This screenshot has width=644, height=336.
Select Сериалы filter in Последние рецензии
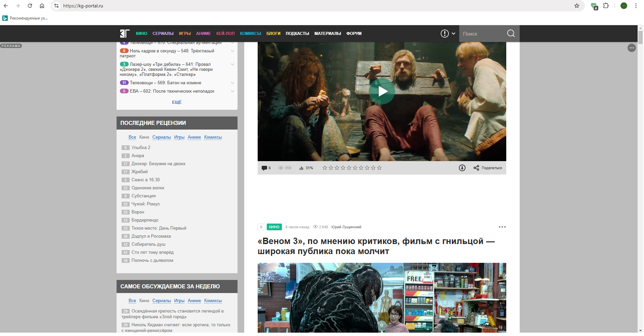click(x=162, y=137)
